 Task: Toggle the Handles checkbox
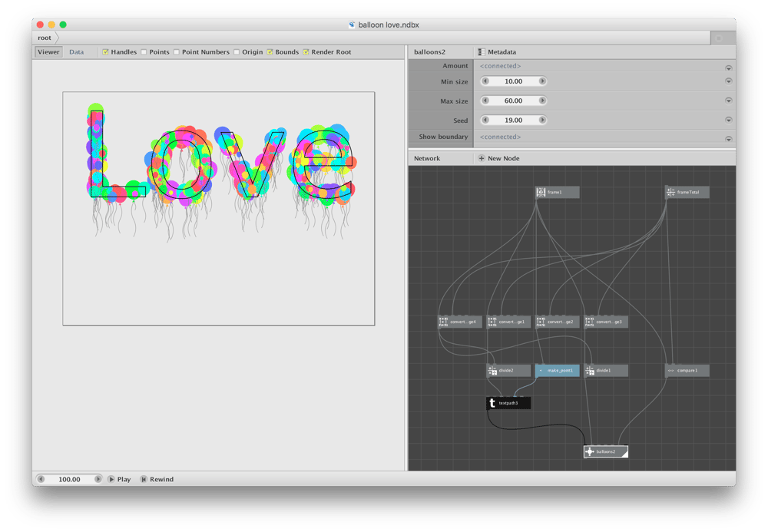click(105, 52)
